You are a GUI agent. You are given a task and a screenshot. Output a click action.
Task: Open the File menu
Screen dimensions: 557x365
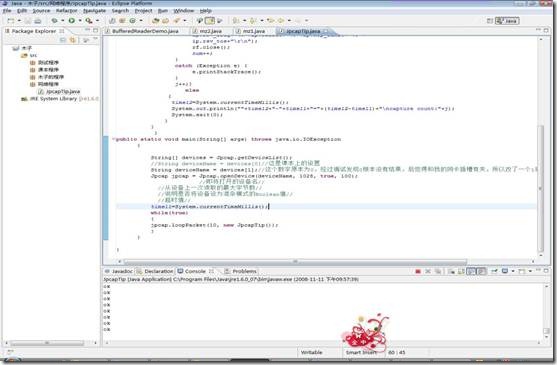[7, 11]
